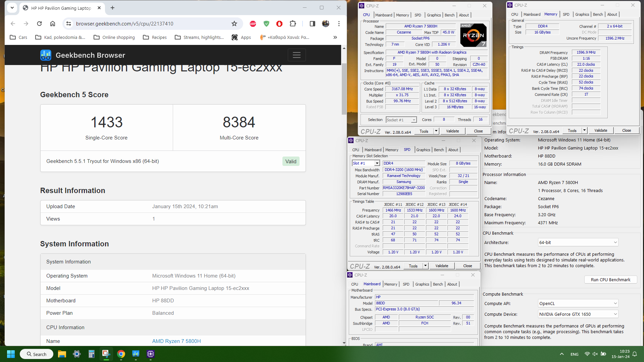Open the Compute API OpenCL dropdown
This screenshot has width=644, height=362.
pos(578,303)
